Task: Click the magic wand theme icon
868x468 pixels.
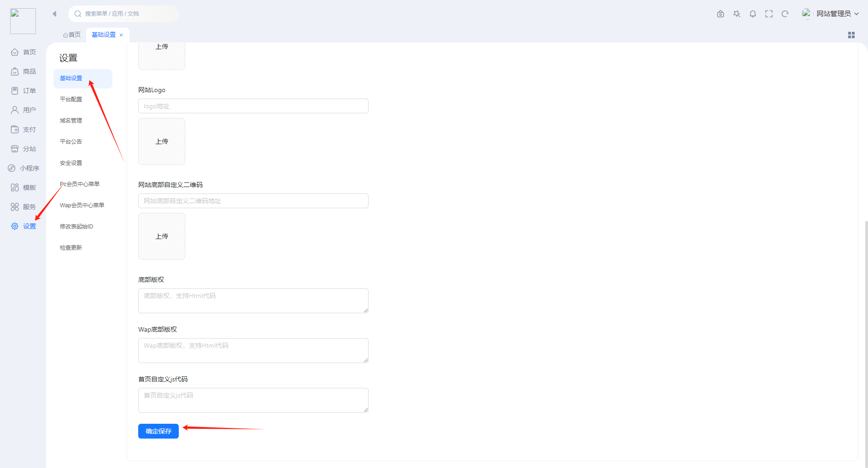Action: coord(737,14)
